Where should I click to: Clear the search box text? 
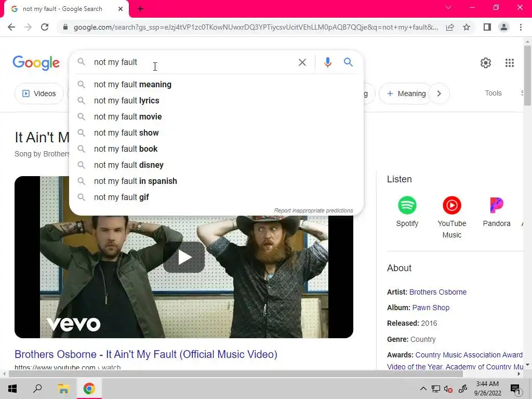[302, 62]
